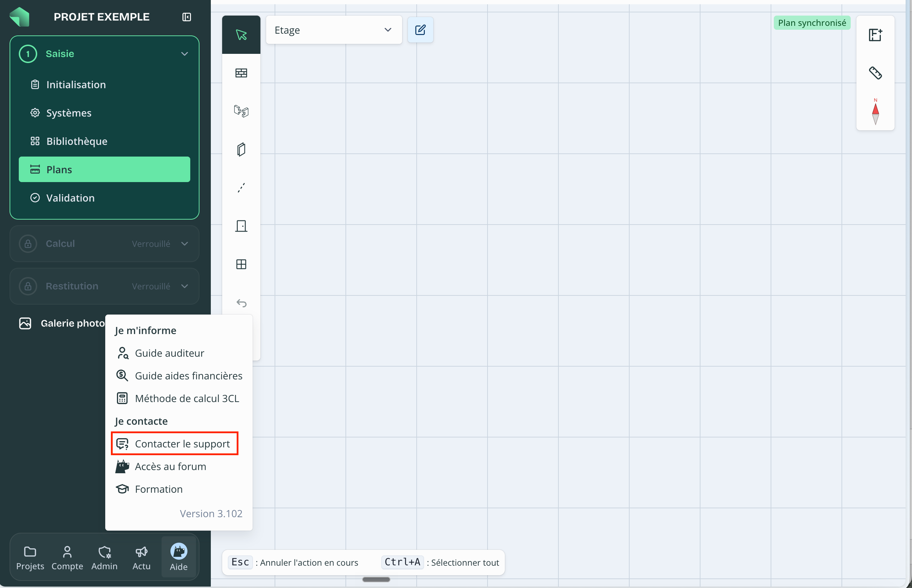Choose the 3D blocks tool
This screenshot has height=588, width=912.
tap(241, 111)
